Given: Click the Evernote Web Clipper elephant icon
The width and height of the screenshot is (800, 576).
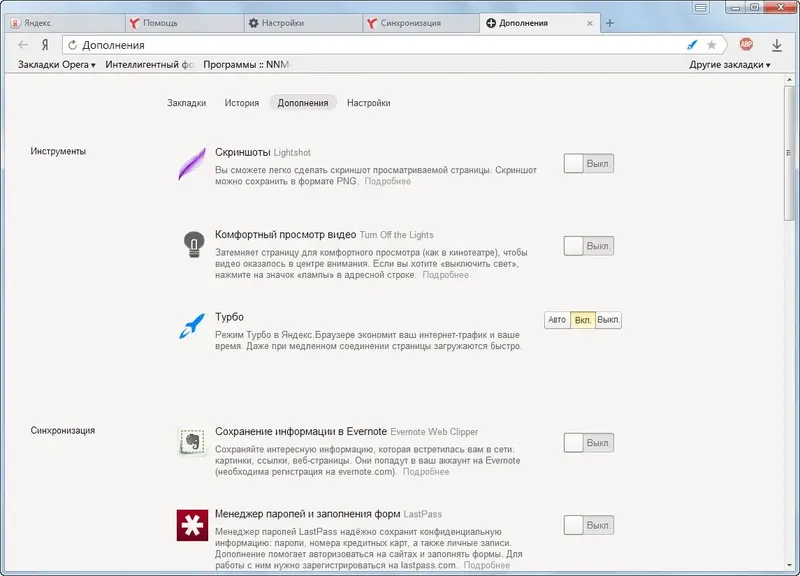Looking at the screenshot, I should tap(192, 442).
